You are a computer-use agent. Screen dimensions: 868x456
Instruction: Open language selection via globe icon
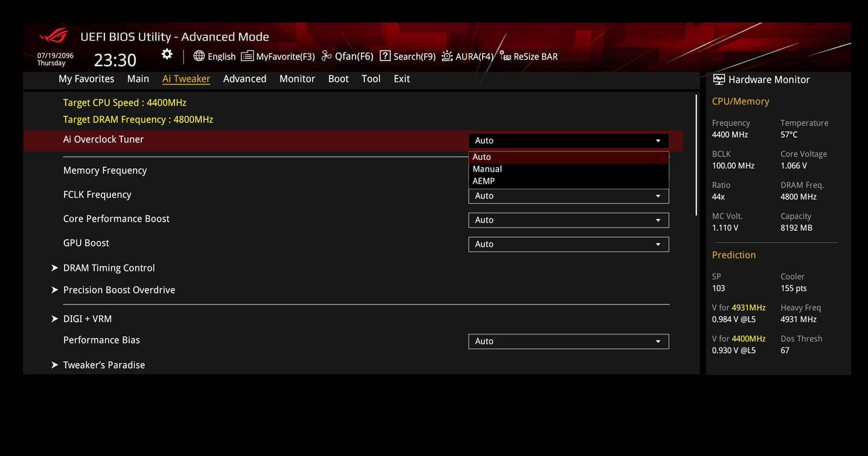coord(199,56)
